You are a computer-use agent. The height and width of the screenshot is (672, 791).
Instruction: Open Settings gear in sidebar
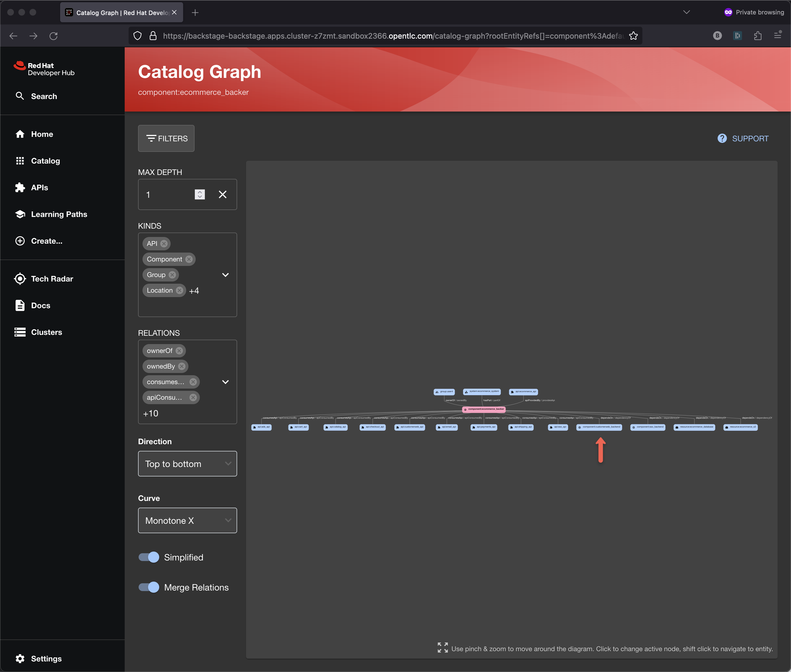click(20, 658)
